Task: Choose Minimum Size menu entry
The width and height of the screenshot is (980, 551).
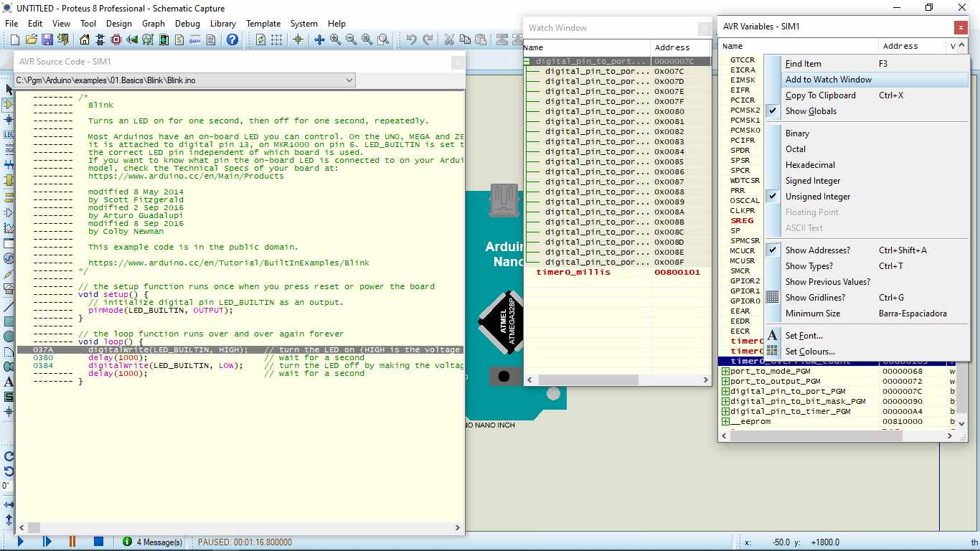Action: coord(867,314)
